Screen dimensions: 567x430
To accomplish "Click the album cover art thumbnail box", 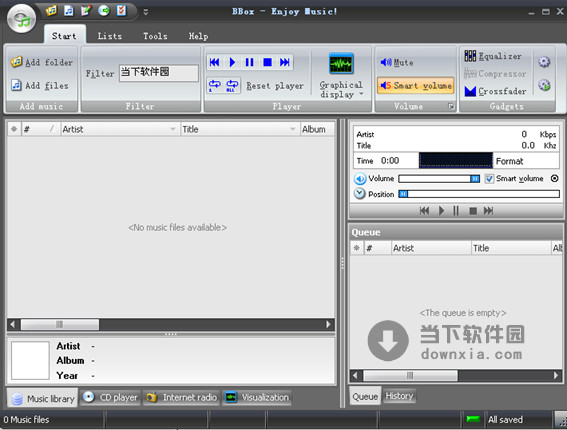I will pos(30,361).
